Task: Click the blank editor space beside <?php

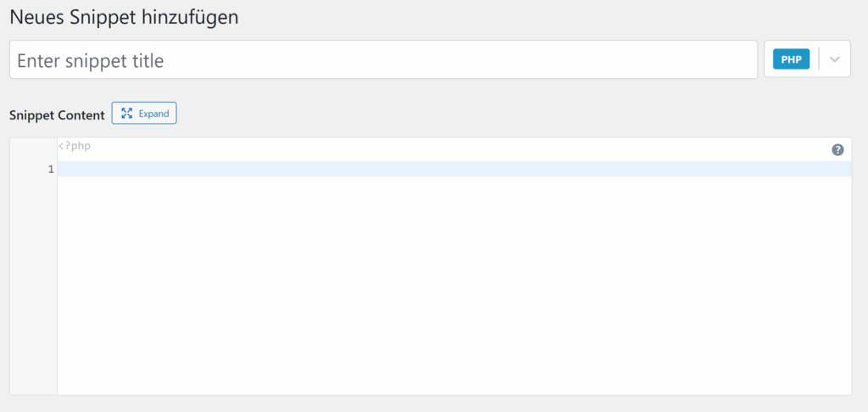Action: click(x=424, y=146)
